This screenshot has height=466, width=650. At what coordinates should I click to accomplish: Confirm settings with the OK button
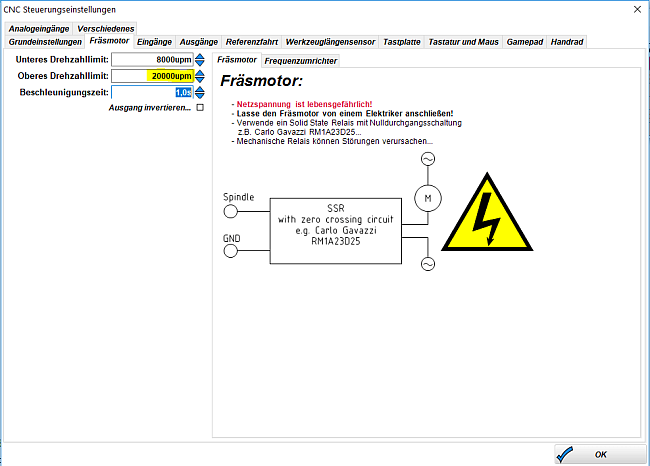point(599,454)
